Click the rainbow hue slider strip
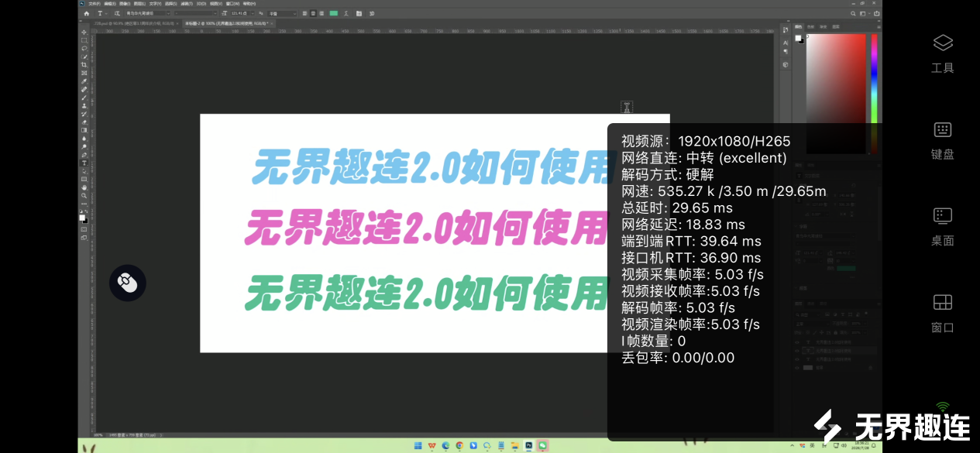 [x=874, y=93]
